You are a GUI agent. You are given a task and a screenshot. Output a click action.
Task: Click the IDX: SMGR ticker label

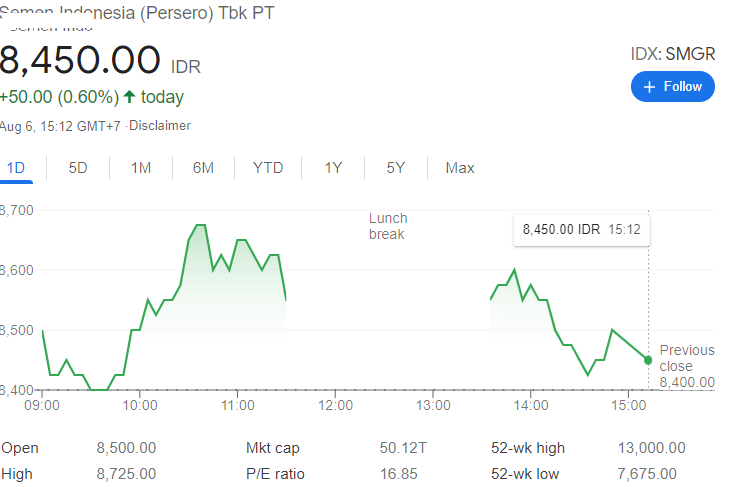pos(673,54)
